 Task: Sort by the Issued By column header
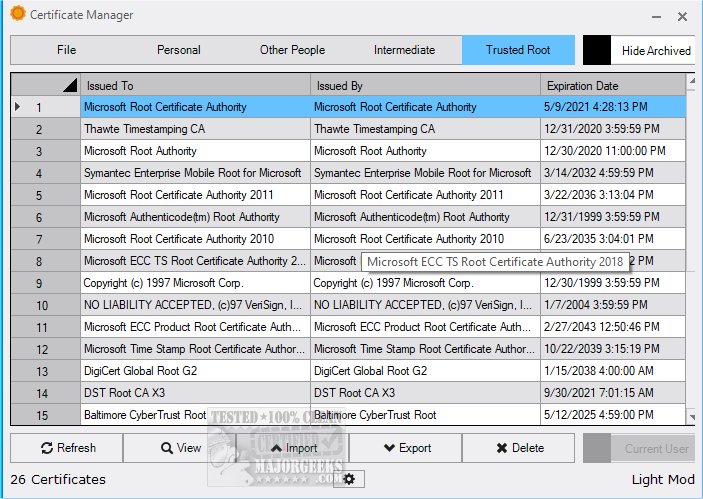[x=425, y=85]
